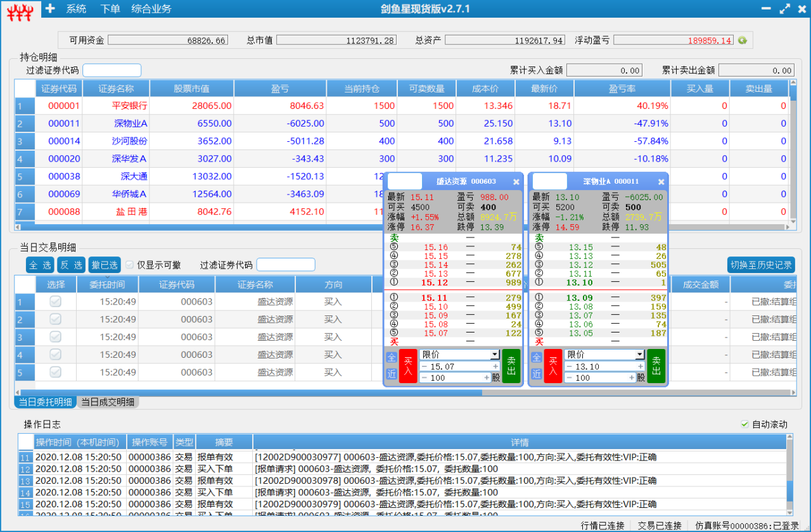Close the 盛达资源 000603 quote panel
The height and width of the screenshot is (532, 811).
click(x=516, y=182)
